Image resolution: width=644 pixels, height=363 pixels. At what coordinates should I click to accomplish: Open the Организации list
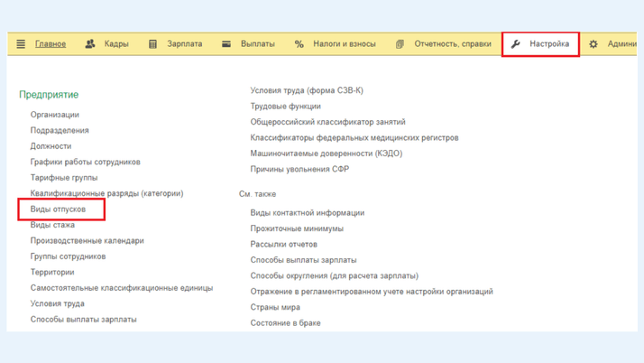tap(55, 115)
